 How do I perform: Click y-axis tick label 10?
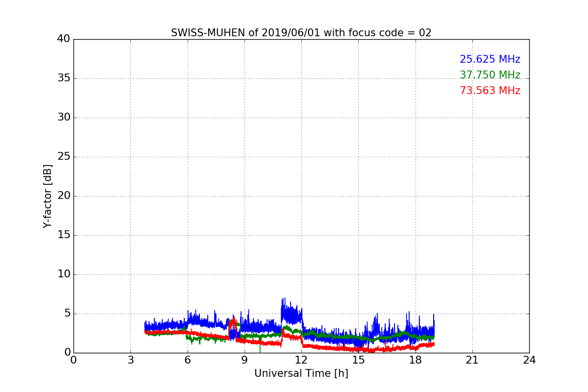64,274
